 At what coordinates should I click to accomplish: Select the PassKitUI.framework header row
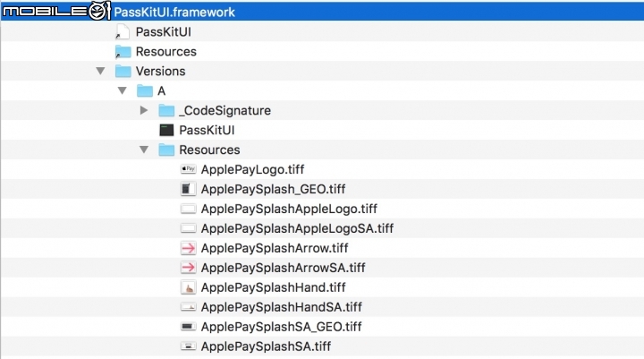pos(322,12)
